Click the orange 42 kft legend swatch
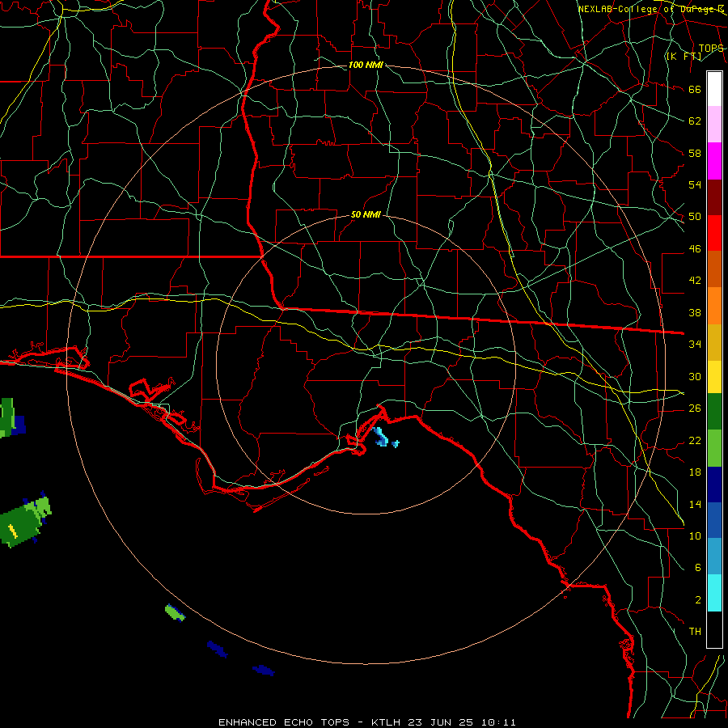 pos(714,306)
